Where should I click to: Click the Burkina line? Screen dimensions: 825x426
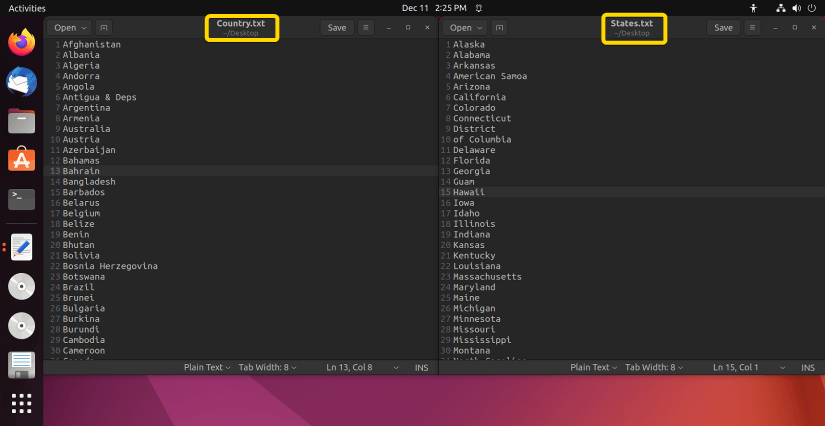click(x=81, y=319)
